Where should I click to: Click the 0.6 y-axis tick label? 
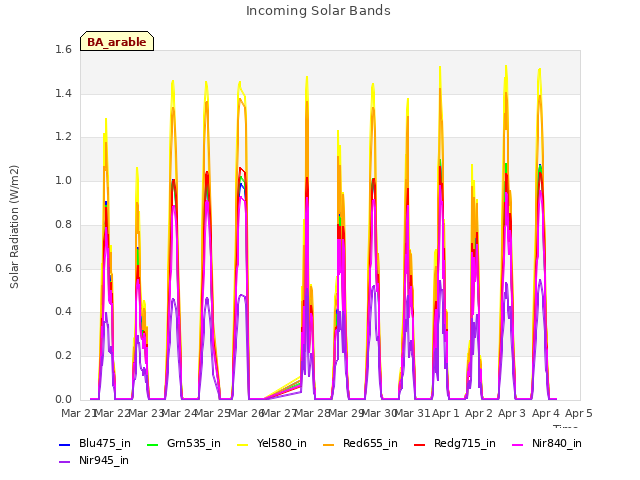click(x=63, y=269)
